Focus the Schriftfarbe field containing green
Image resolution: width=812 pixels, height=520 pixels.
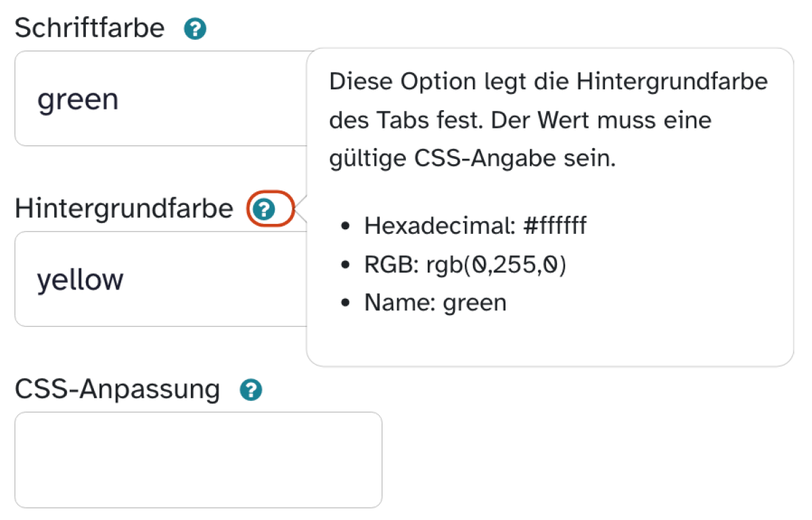161,99
